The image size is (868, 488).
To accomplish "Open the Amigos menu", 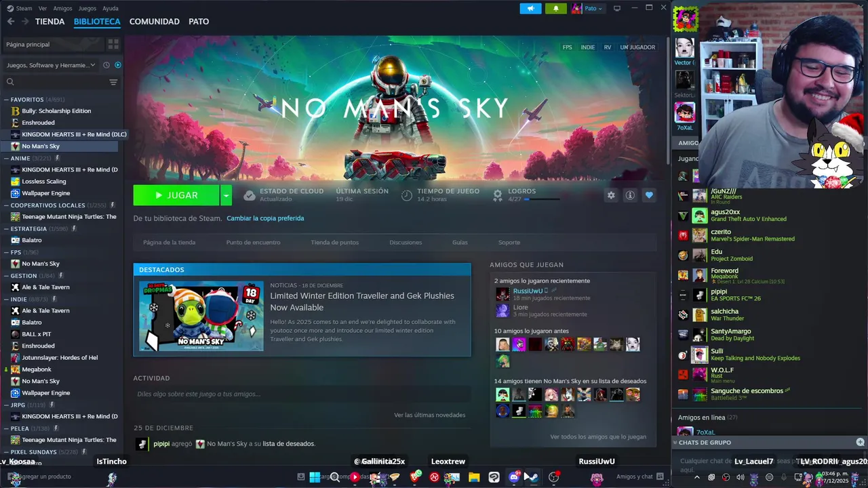I will point(62,8).
